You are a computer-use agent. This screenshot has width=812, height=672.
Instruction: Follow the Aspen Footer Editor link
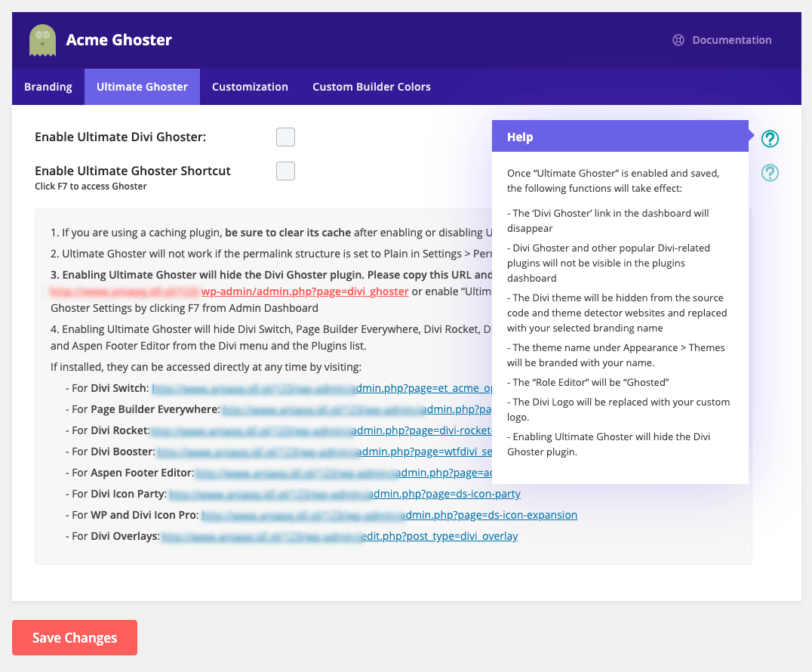pos(343,473)
